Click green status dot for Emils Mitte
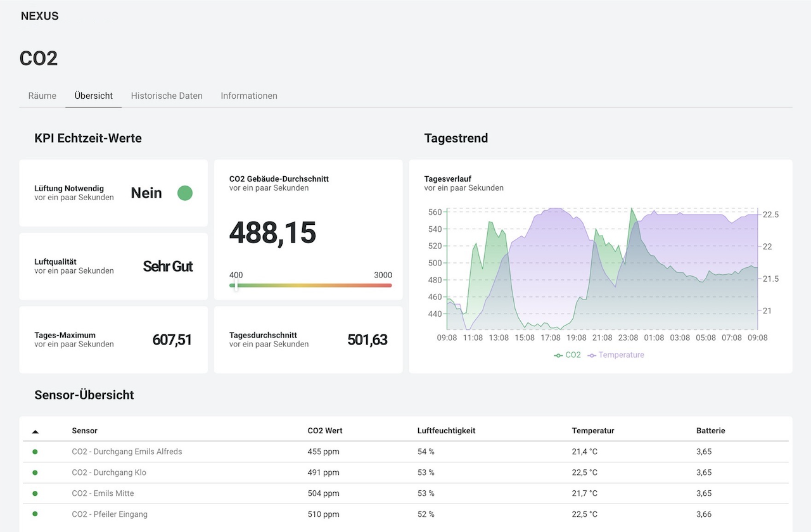Screen dimensions: 811x532 [35, 493]
